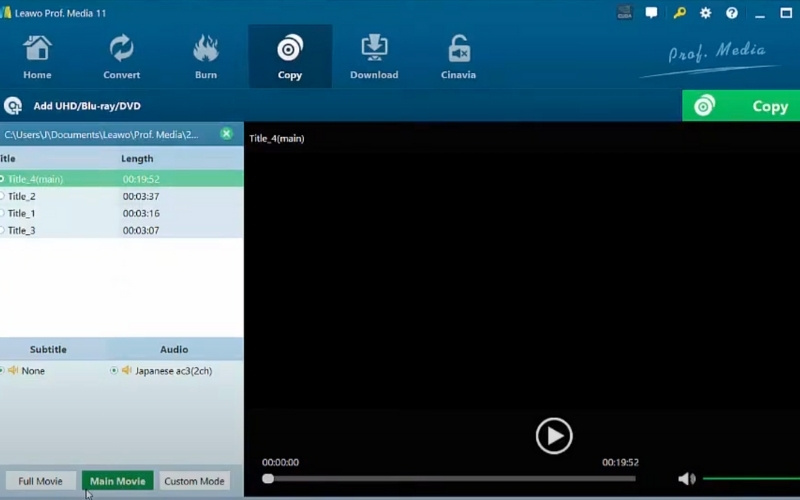Choose Custom Mode copy option
Image resolution: width=800 pixels, height=500 pixels.
coord(194,481)
